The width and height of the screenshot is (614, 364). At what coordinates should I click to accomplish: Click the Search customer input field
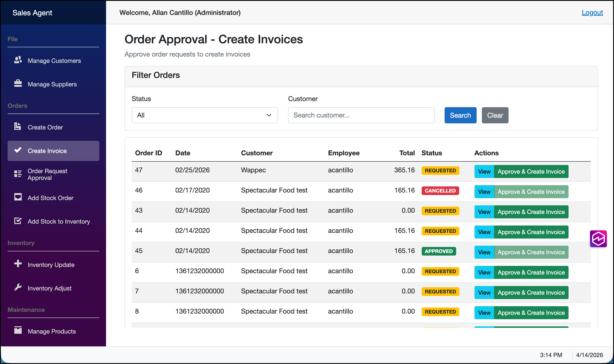tap(361, 115)
